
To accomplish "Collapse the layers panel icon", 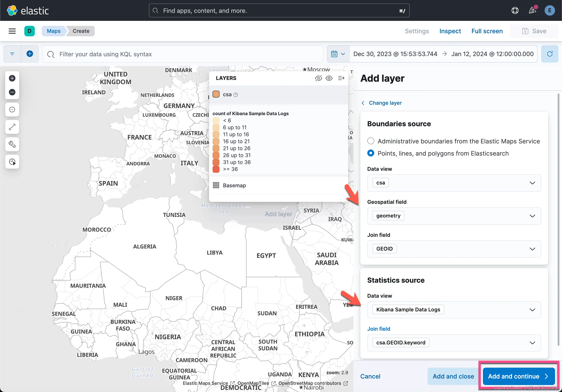I will point(341,78).
